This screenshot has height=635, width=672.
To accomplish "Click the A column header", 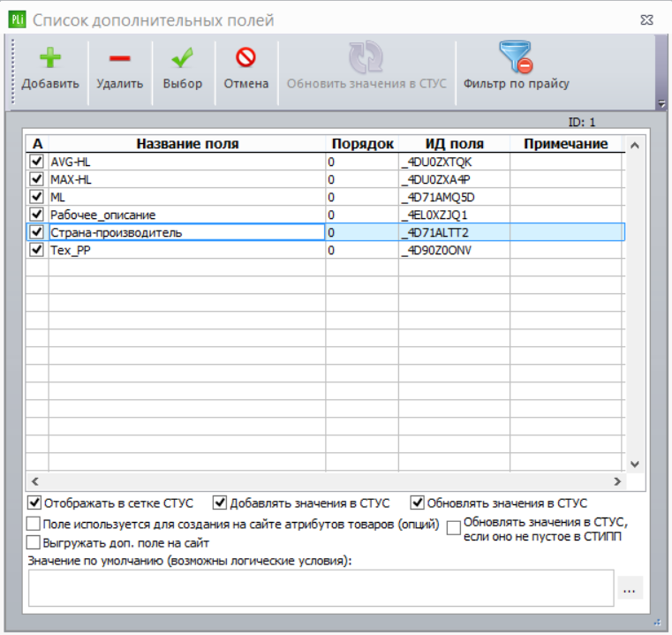I will point(37,144).
